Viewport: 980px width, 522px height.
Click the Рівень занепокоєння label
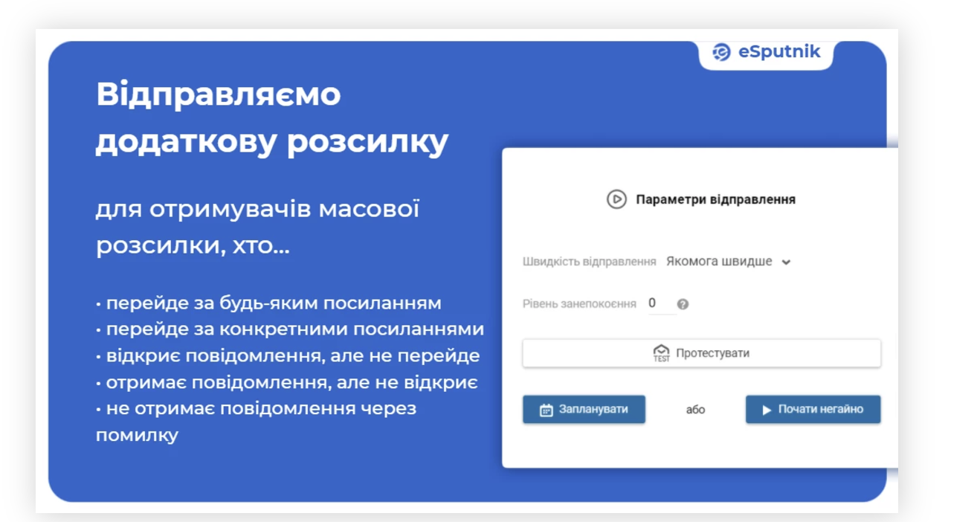[x=579, y=304]
